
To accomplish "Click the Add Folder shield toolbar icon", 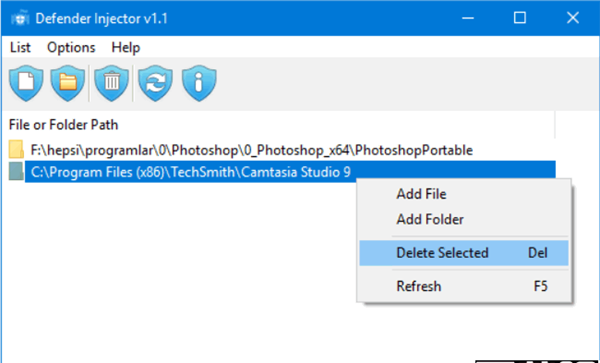I will tap(67, 83).
